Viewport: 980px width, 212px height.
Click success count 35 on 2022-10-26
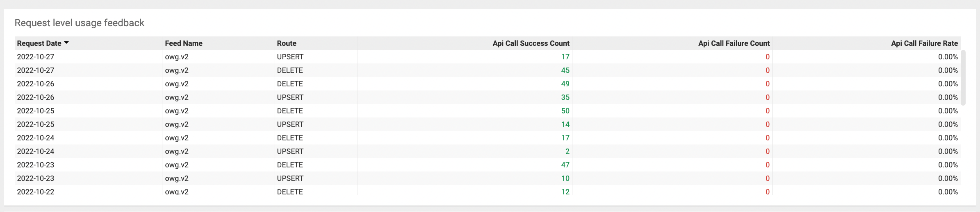(x=565, y=97)
